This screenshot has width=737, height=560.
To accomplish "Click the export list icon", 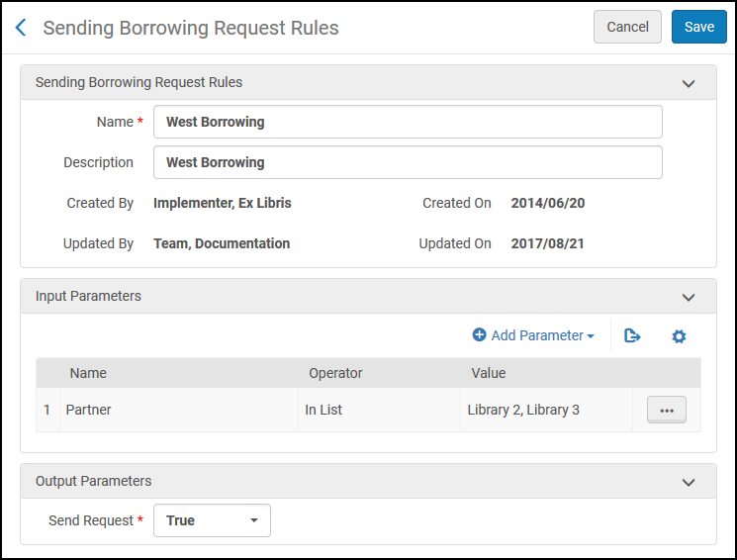I will (632, 335).
